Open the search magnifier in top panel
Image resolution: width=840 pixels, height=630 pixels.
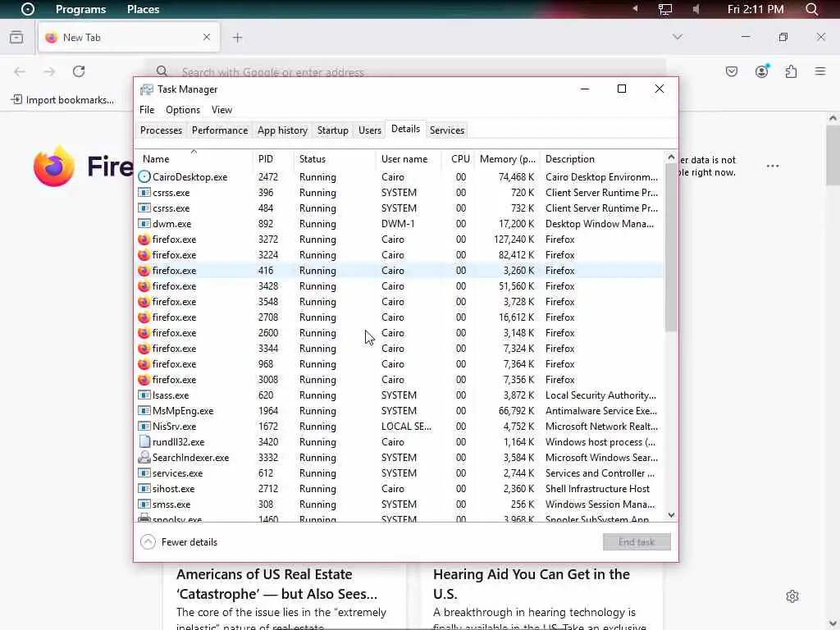point(811,9)
